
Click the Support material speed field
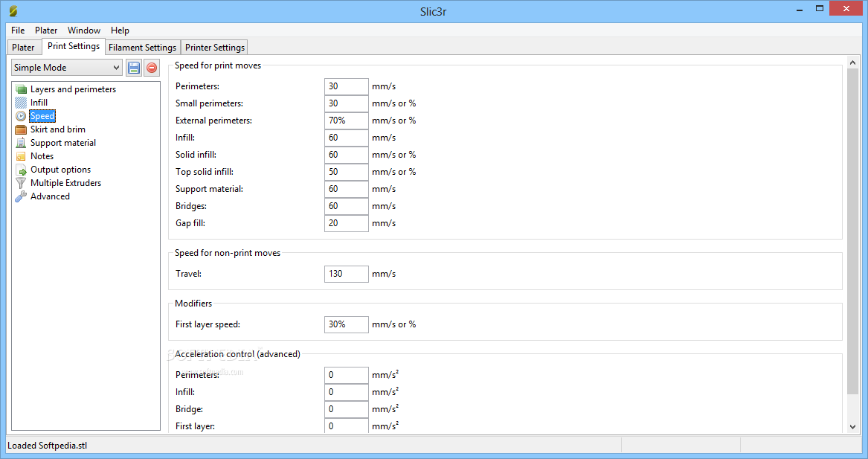tap(346, 190)
